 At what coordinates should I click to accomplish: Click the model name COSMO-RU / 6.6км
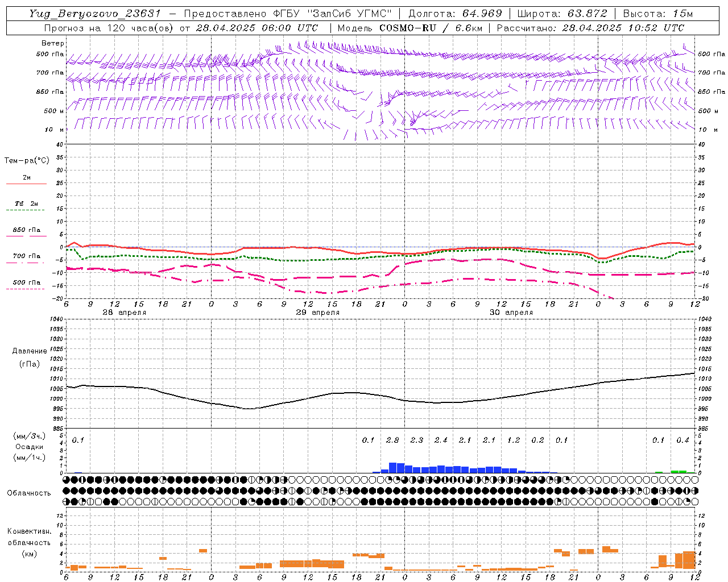pyautogui.click(x=429, y=28)
